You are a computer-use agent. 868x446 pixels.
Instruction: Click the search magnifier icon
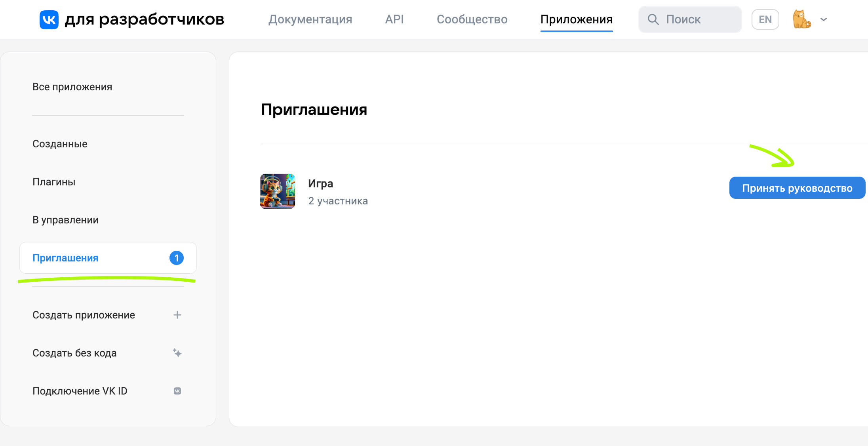tap(653, 19)
